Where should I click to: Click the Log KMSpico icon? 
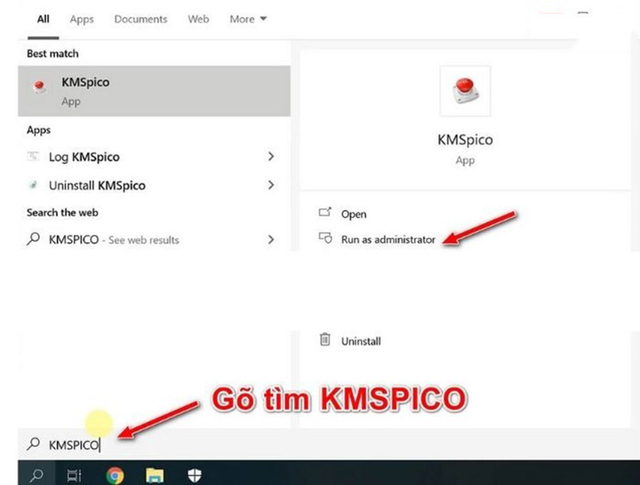pos(33,156)
